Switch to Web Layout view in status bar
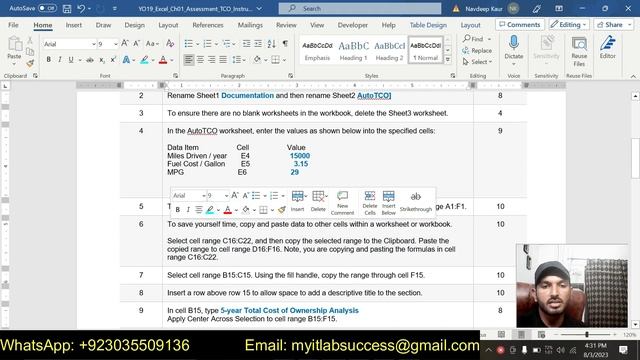The image size is (640, 360). tap(541, 335)
